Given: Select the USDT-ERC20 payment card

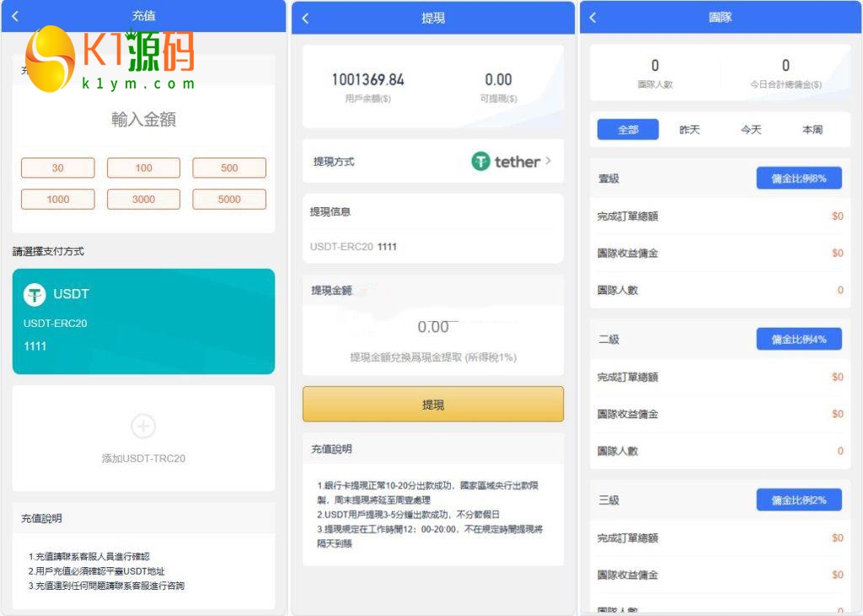Looking at the screenshot, I should [143, 322].
